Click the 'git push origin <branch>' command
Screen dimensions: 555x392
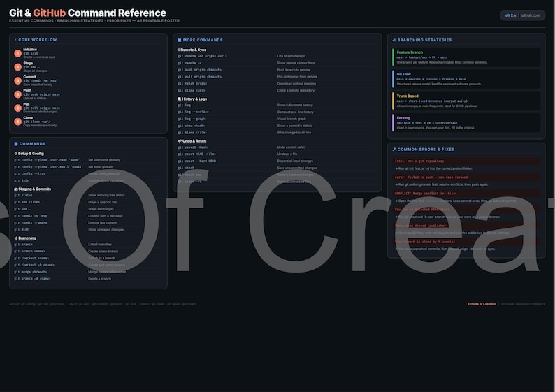pos(199,70)
